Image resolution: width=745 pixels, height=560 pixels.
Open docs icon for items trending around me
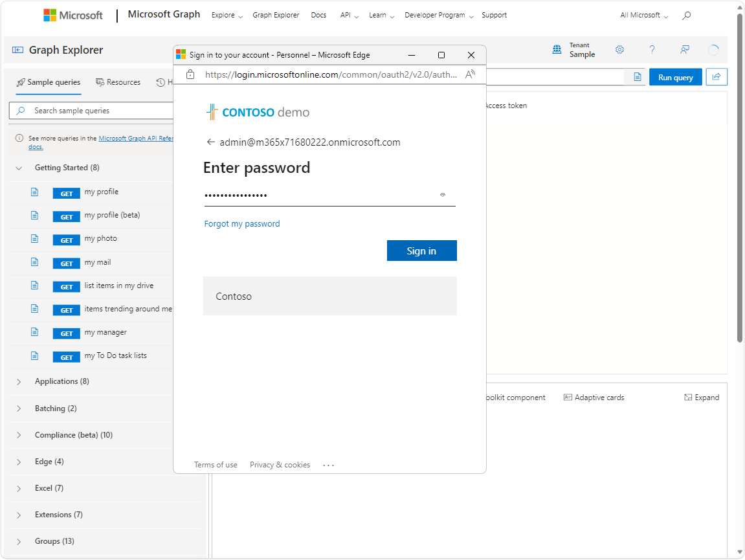tap(35, 309)
